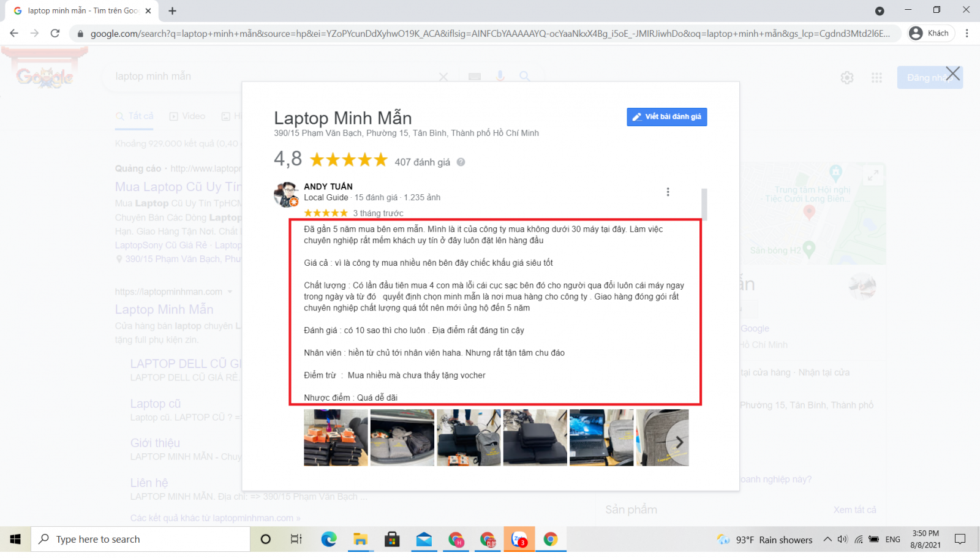Viewport: 980px width, 558px height.
Task: Open active Chrome window on taskbar
Action: 551,539
